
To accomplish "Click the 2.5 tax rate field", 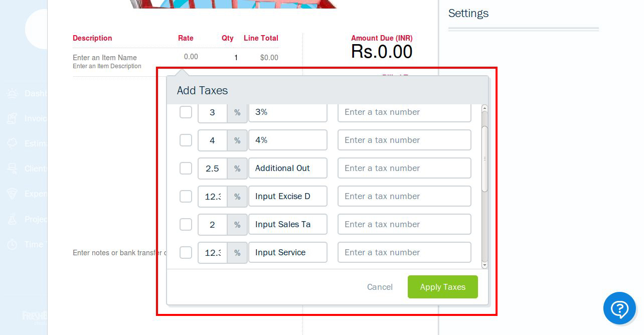I will (x=213, y=168).
